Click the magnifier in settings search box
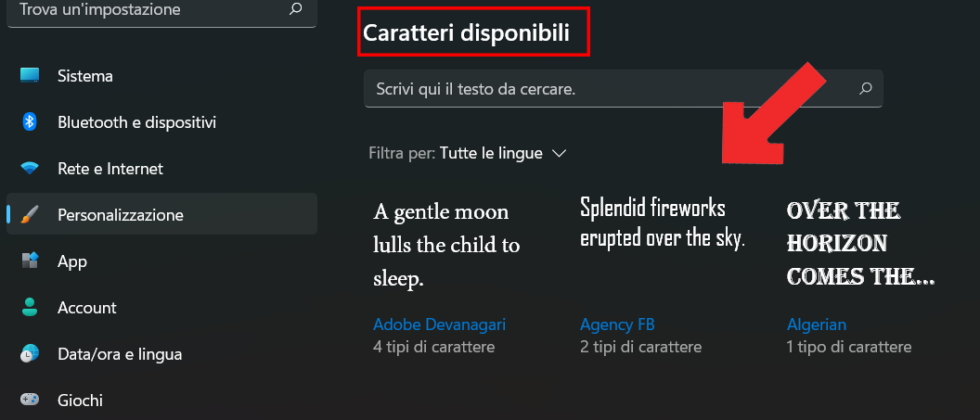The height and width of the screenshot is (420, 980). 295,9
